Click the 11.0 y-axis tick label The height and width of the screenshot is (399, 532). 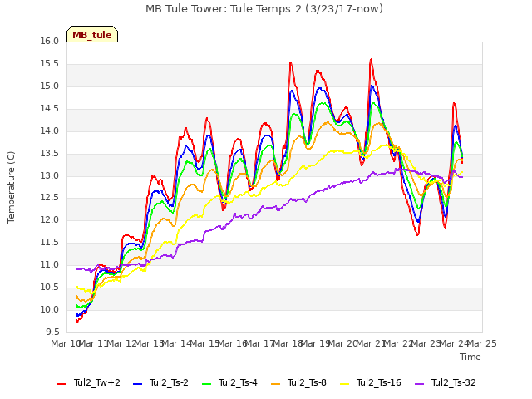point(50,265)
